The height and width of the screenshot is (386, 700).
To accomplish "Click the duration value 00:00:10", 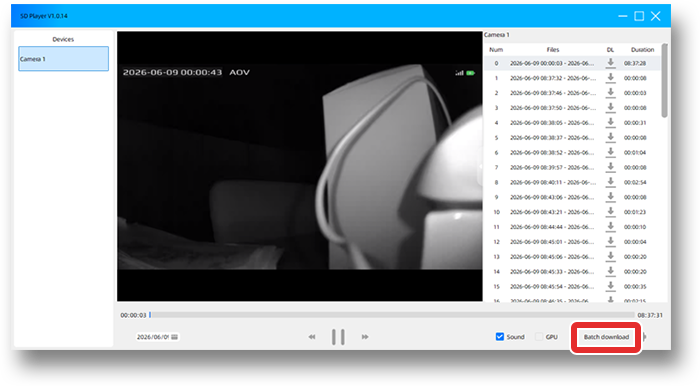I will [x=635, y=227].
